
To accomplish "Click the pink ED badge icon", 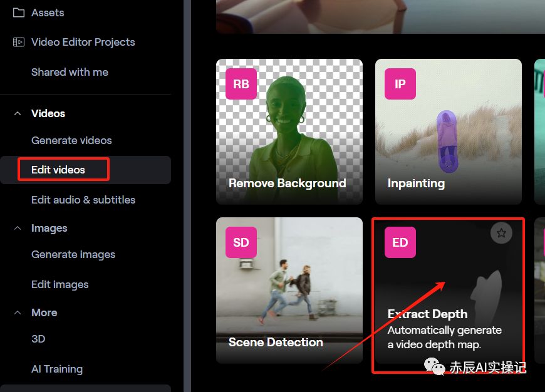I will 400,242.
